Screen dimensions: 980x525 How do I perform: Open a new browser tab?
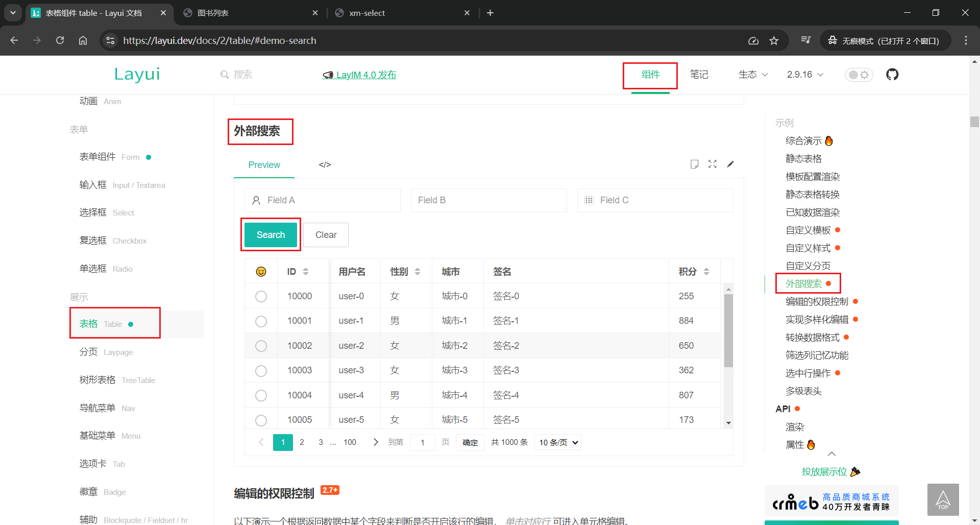[x=490, y=13]
